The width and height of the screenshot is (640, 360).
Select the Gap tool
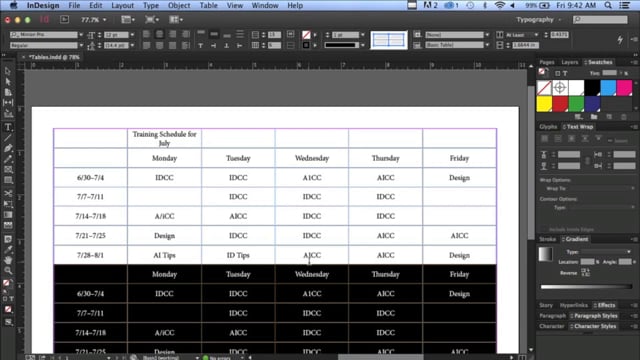8,102
